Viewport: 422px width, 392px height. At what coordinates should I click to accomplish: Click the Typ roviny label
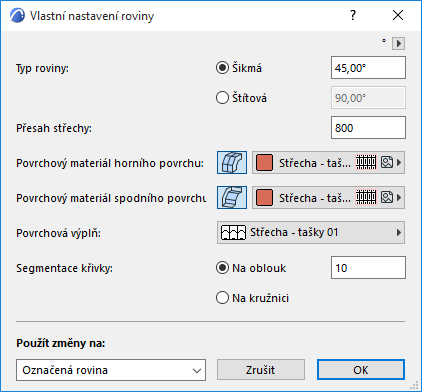coord(42,68)
